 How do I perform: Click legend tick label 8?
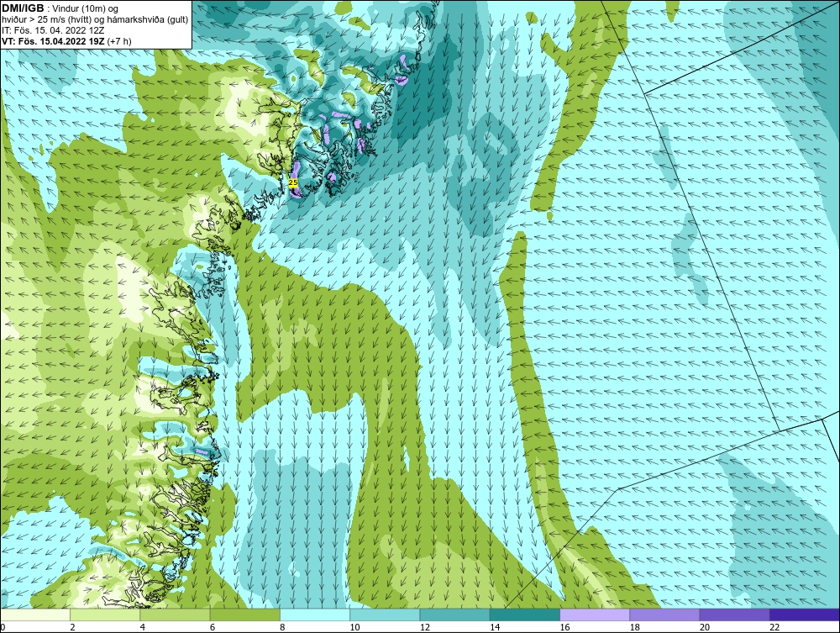click(283, 628)
